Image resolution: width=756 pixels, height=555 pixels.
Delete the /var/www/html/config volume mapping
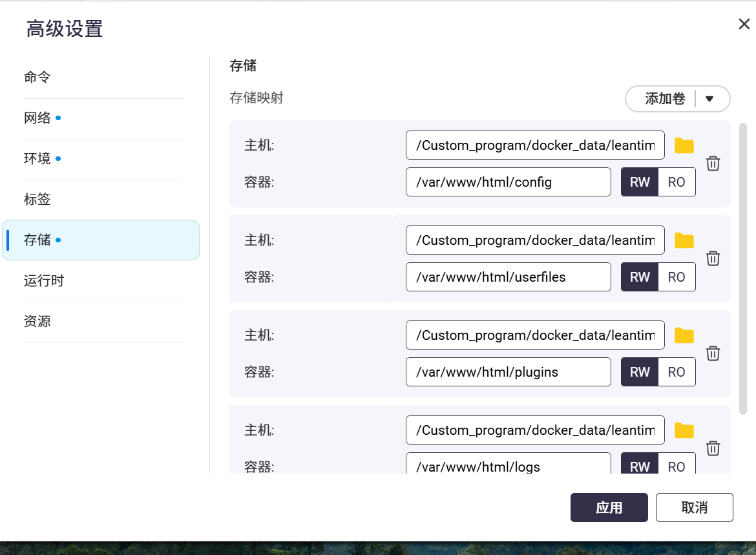click(713, 163)
